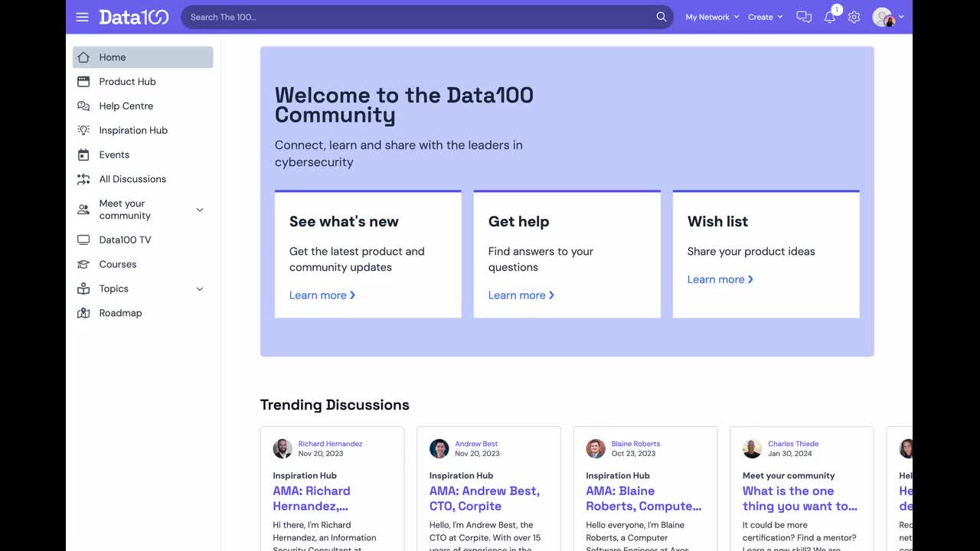980x551 pixels.
Task: Open Events from the sidebar calendar icon
Action: click(x=83, y=155)
